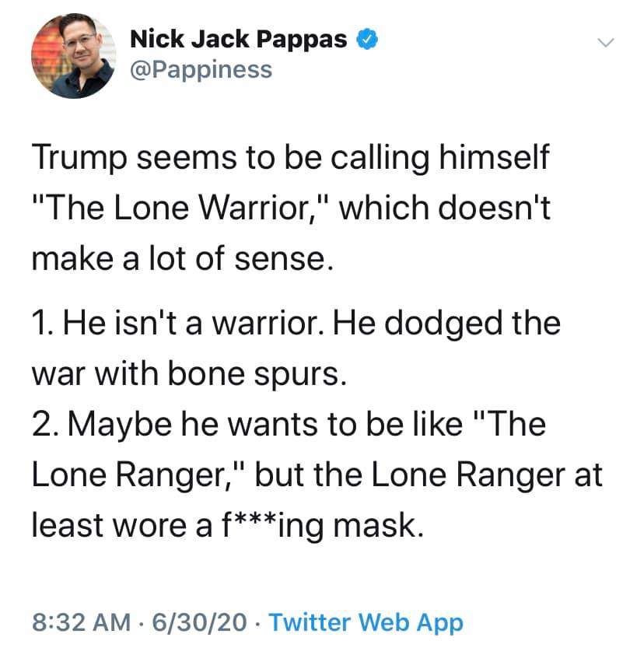This screenshot has width=644, height=655.
Task: Click the words "calling himself" in the tweet
Action: point(439,159)
